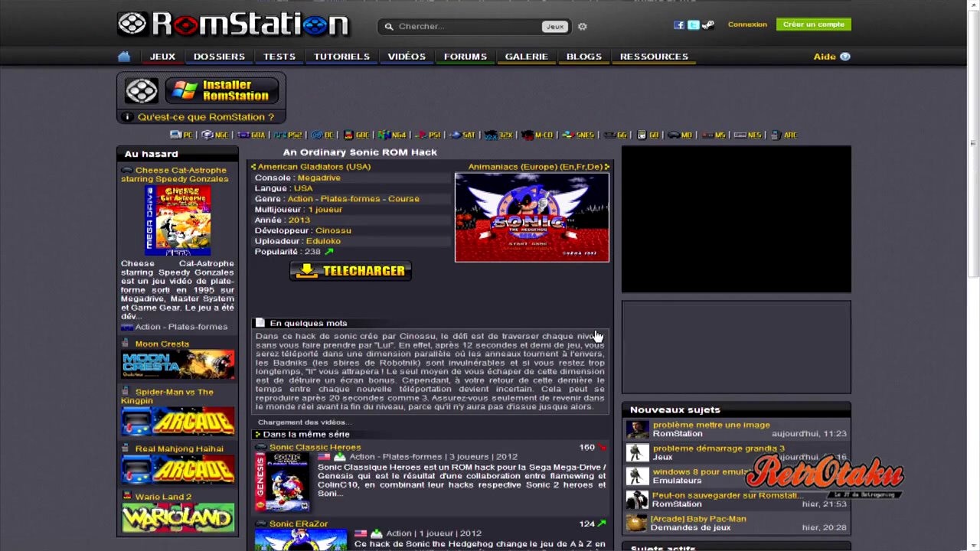Click the RomStation logo
980x551 pixels.
[x=234, y=24]
